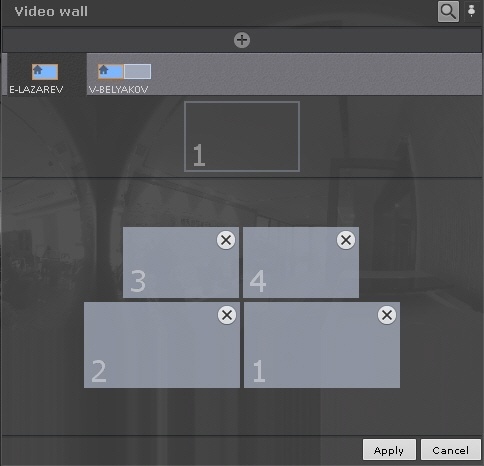This screenshot has height=466, width=484.
Task: Add a new item with the plus icon
Action: click(x=242, y=40)
